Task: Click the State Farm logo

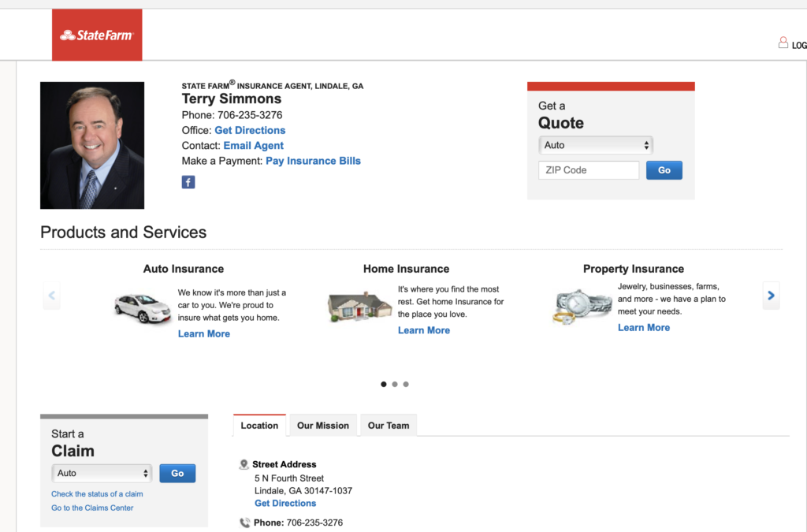Action: tap(97, 35)
